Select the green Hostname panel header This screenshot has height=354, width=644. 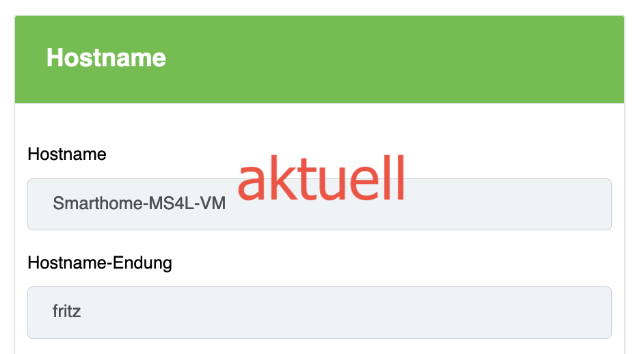click(319, 59)
